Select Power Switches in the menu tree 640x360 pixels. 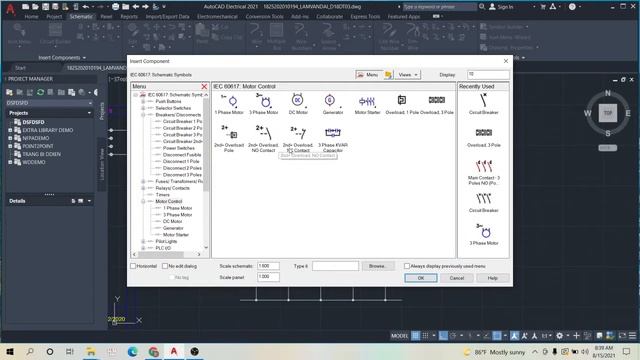pyautogui.click(x=179, y=148)
